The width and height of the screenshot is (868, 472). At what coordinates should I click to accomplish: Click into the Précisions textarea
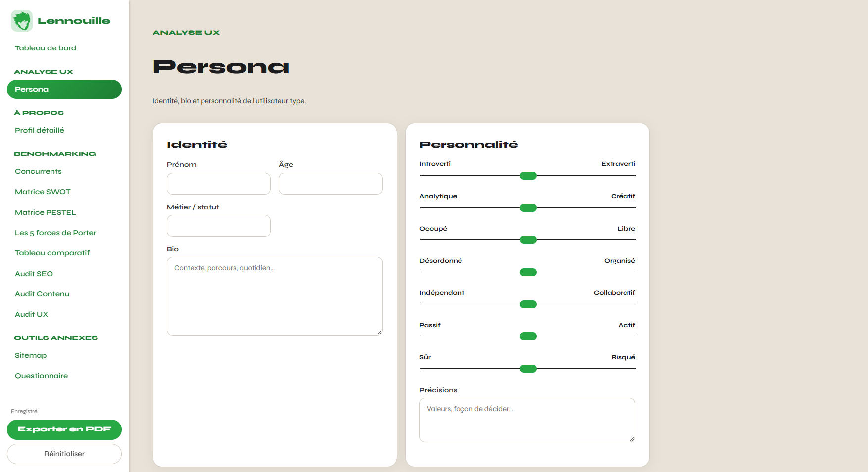pyautogui.click(x=527, y=420)
